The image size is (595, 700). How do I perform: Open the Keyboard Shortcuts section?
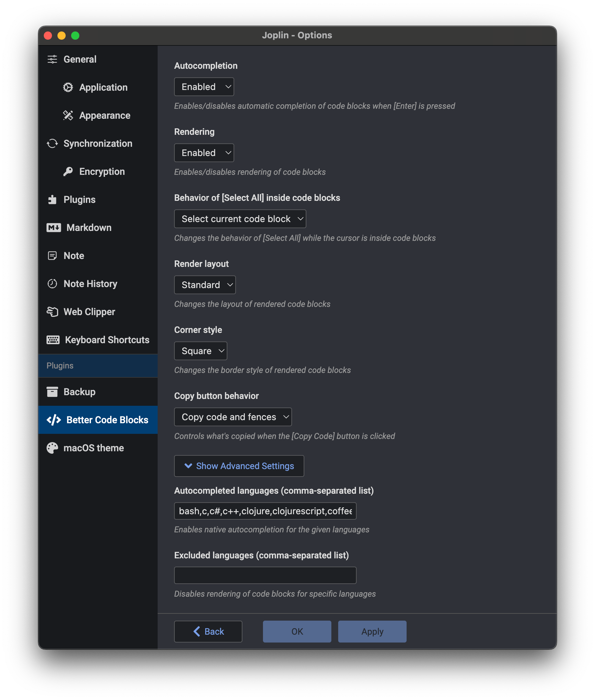click(98, 340)
